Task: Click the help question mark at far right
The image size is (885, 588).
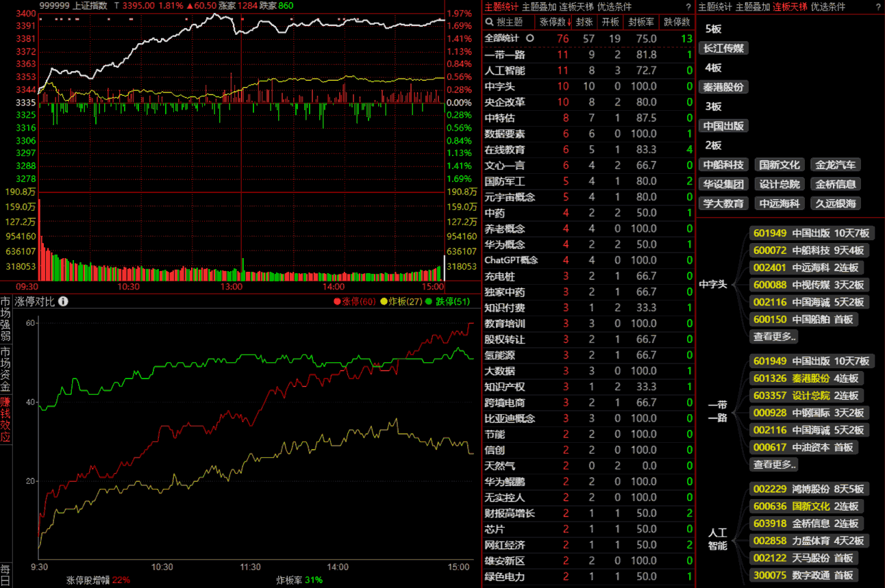Action: tap(878, 7)
